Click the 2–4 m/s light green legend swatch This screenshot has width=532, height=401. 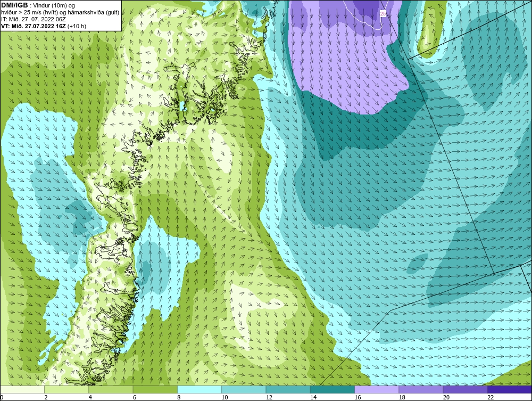[66, 389]
